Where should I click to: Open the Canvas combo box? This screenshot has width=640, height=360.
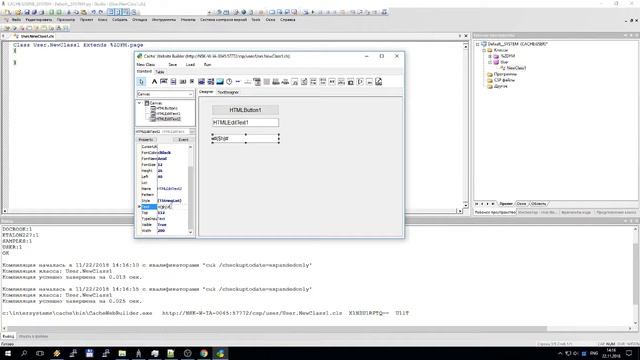(165, 94)
